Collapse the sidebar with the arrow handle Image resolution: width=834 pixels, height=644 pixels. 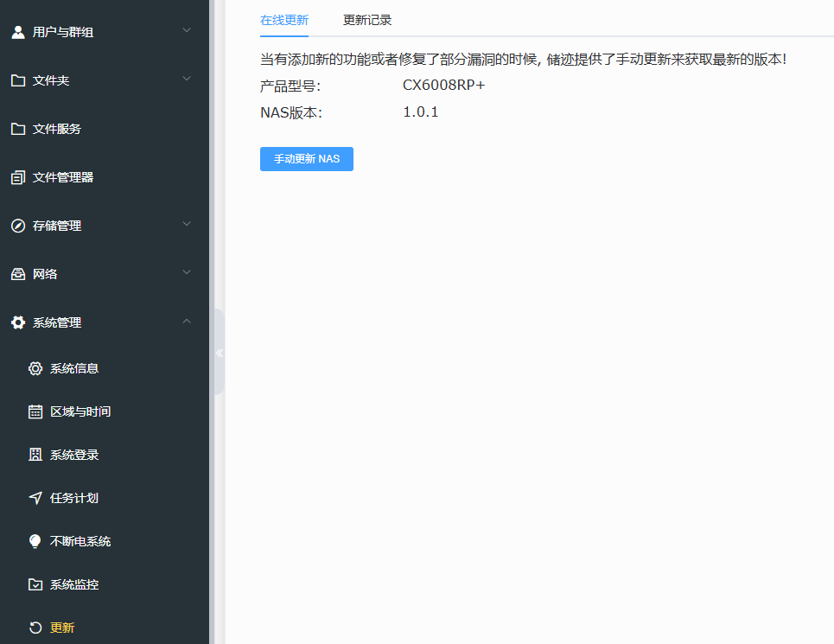pyautogui.click(x=219, y=353)
